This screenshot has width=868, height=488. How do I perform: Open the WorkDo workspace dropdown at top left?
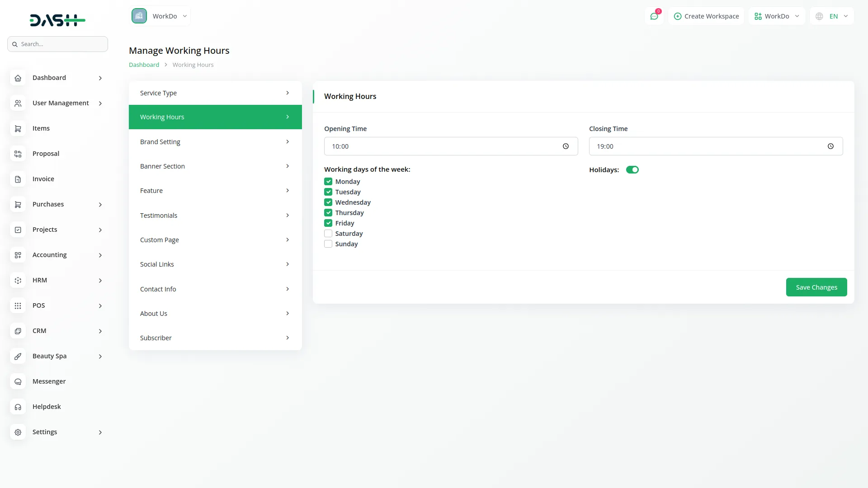[160, 16]
